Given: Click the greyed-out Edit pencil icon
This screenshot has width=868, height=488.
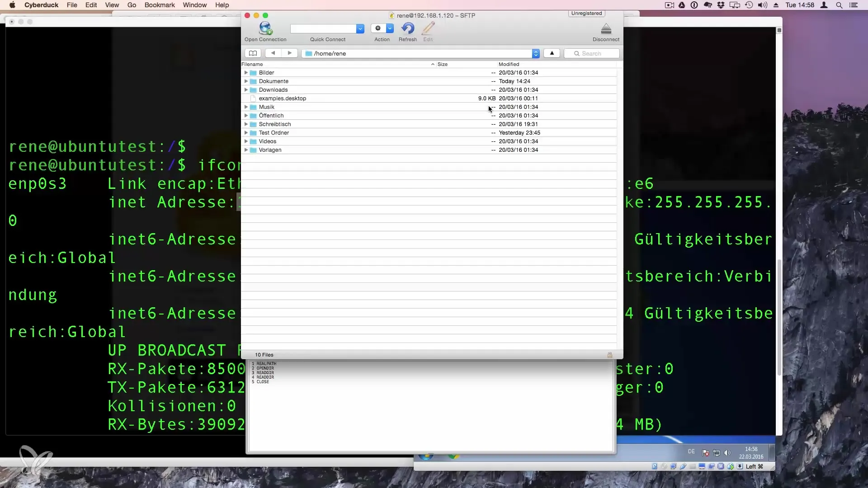Looking at the screenshot, I should coord(428,28).
